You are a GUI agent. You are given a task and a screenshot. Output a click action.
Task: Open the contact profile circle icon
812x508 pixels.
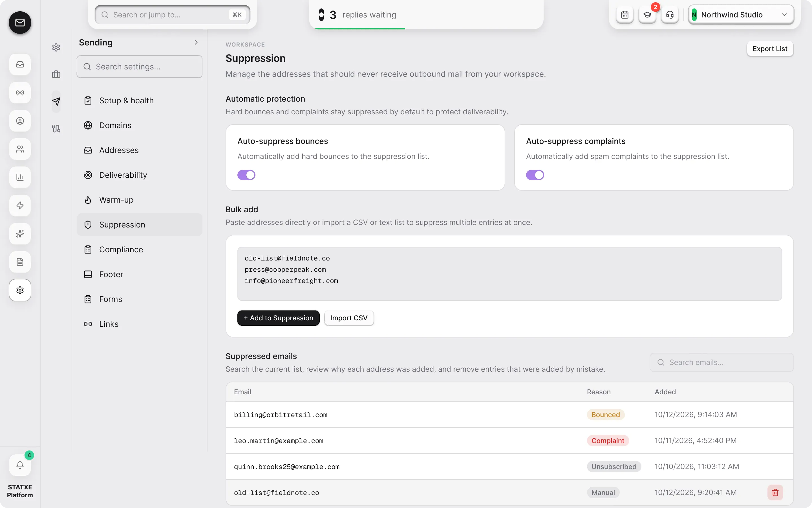[x=20, y=121]
